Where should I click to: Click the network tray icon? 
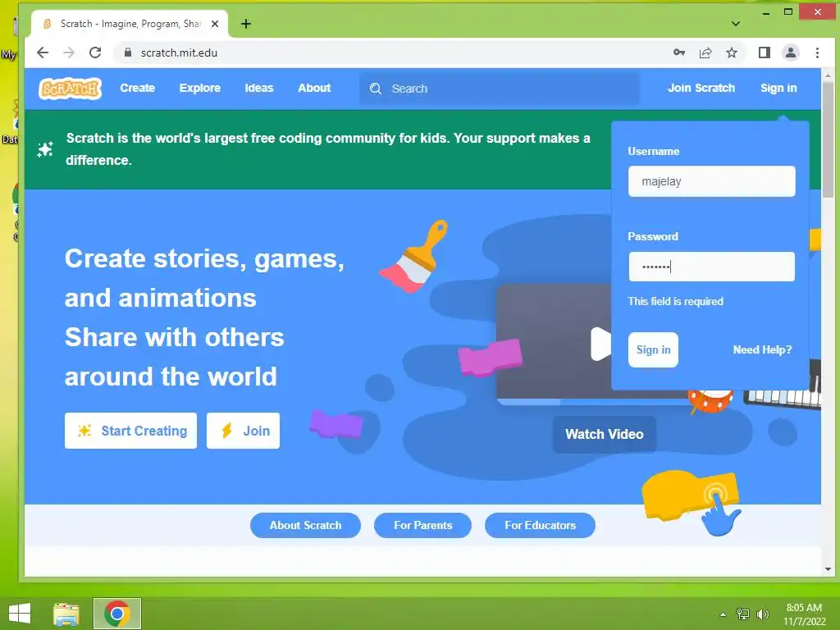click(x=743, y=614)
